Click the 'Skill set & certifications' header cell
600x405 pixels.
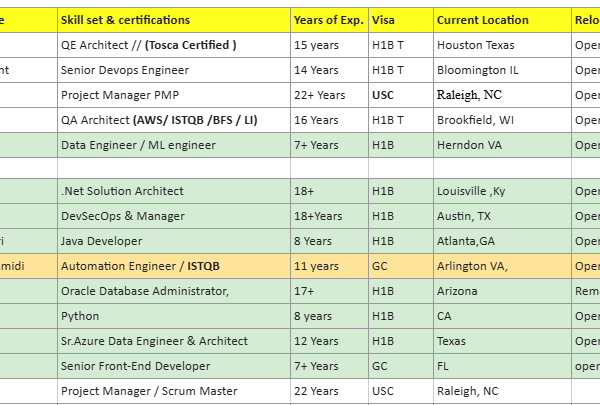point(172,20)
